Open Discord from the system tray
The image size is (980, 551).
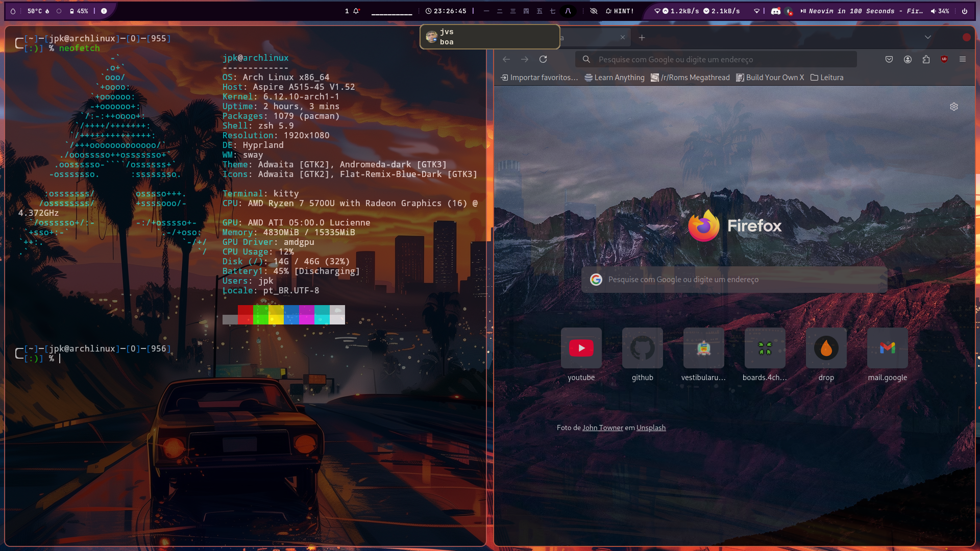click(x=775, y=11)
